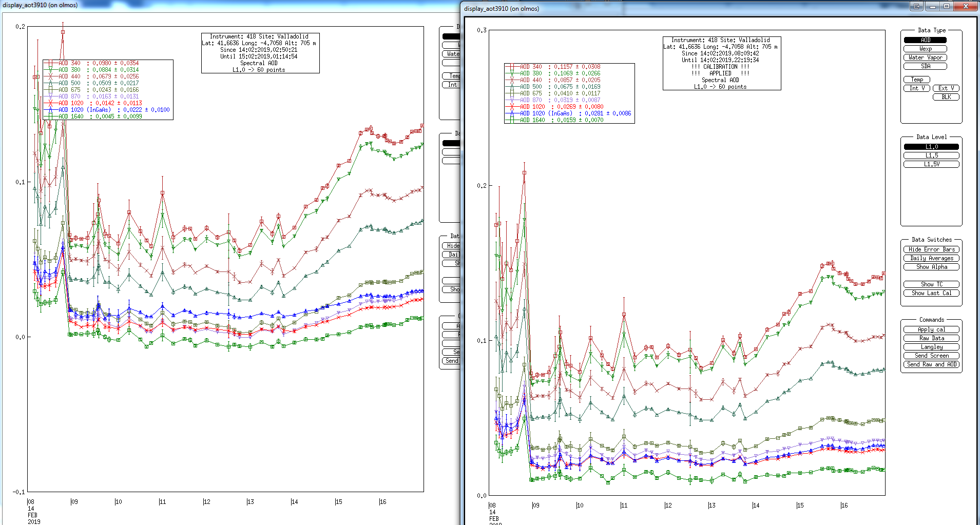The width and height of the screenshot is (980, 525).
Task: Click AOD 440 legend entry 0.0857
Action: point(552,80)
